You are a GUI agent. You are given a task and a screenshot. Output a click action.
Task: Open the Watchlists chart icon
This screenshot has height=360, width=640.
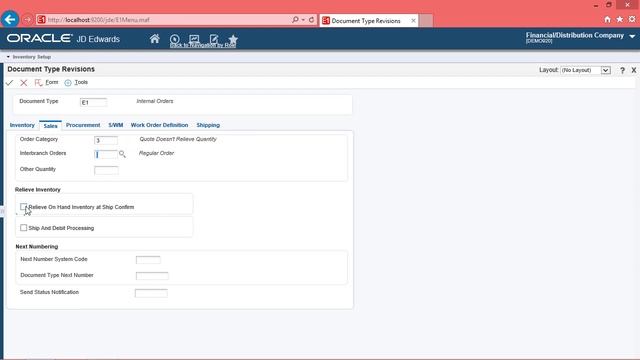click(194, 39)
